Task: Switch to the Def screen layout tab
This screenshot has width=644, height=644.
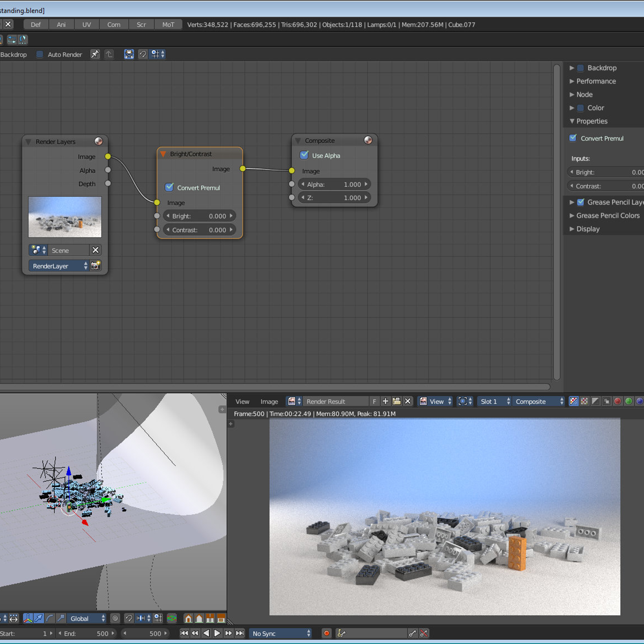Action: pos(36,24)
